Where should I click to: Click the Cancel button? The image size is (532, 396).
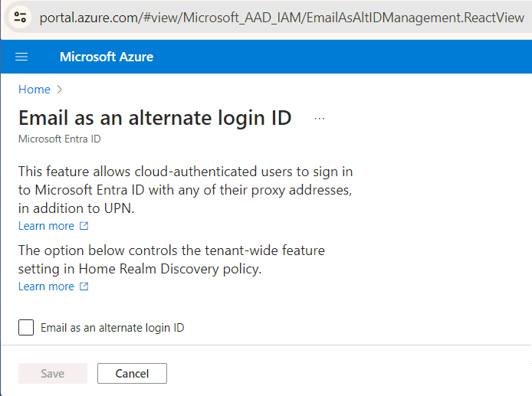pyautogui.click(x=132, y=373)
